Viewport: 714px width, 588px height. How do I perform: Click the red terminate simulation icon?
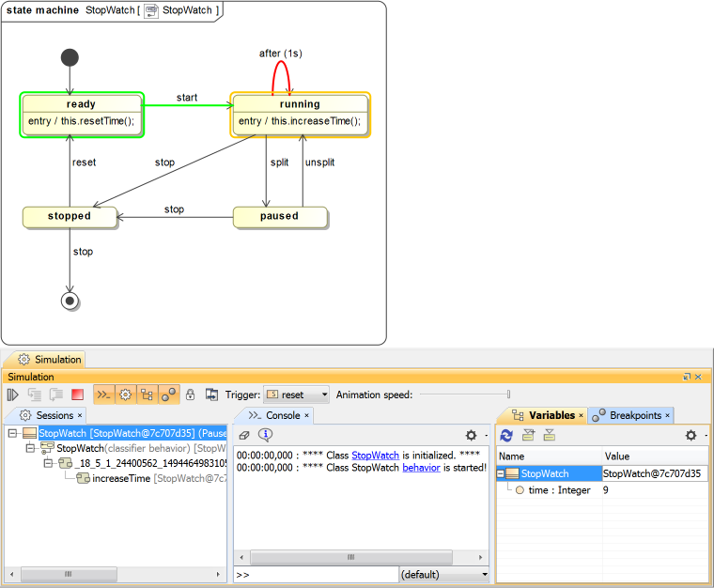[78, 395]
